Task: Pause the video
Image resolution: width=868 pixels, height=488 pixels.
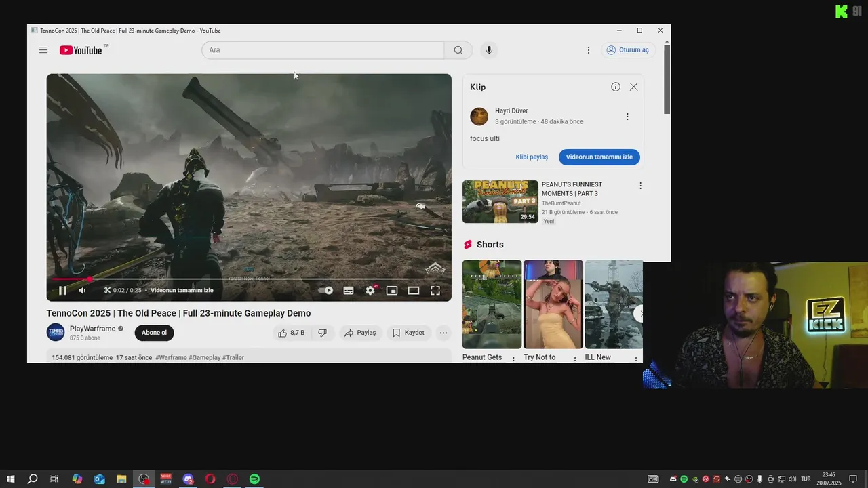Action: coord(62,291)
